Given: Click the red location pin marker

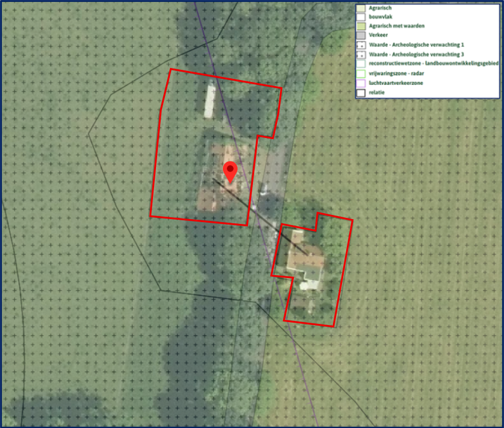Looking at the screenshot, I should [230, 172].
